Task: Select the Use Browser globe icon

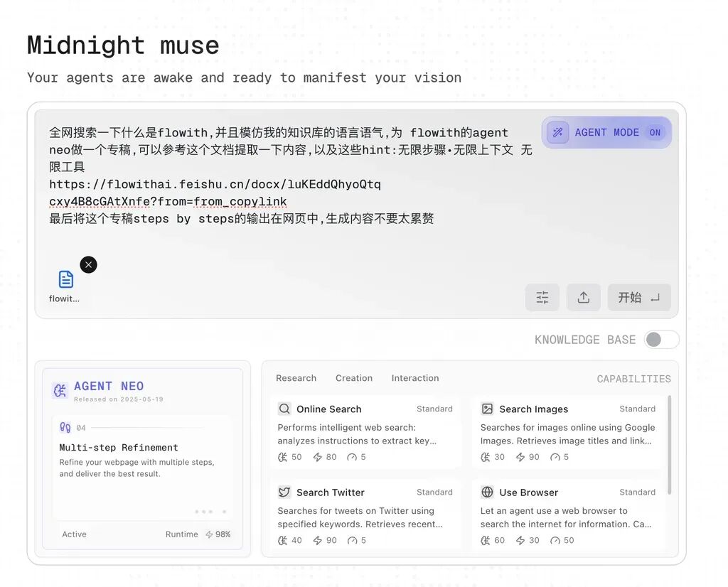Action: coord(487,492)
